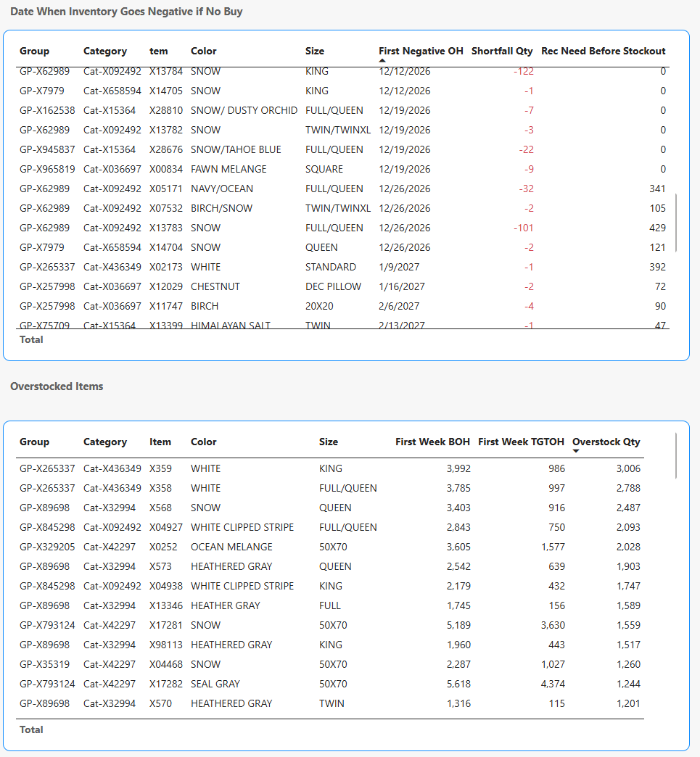700x757 pixels.
Task: Select the OCEAN MELANGE cell
Action: tap(231, 547)
